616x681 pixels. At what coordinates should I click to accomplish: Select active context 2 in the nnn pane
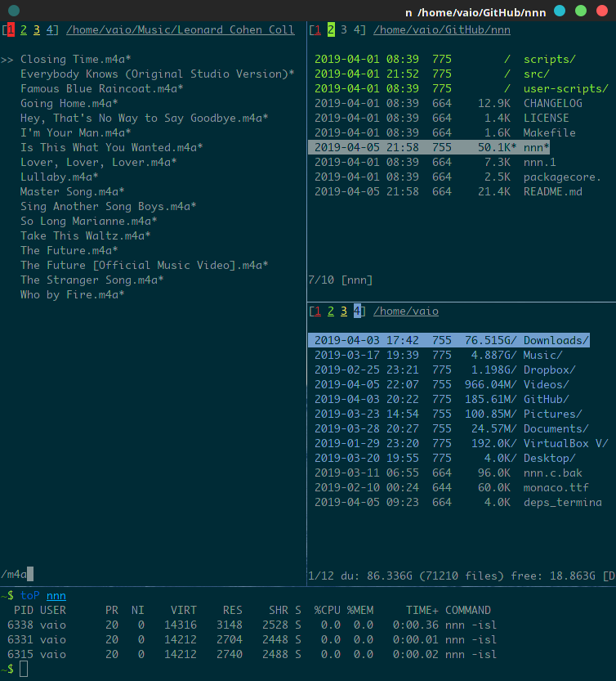(x=331, y=30)
